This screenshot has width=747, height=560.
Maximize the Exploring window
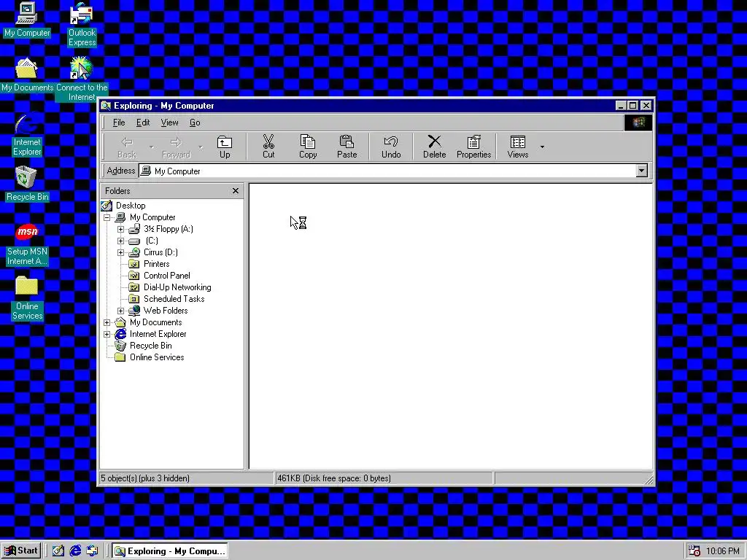(x=632, y=106)
